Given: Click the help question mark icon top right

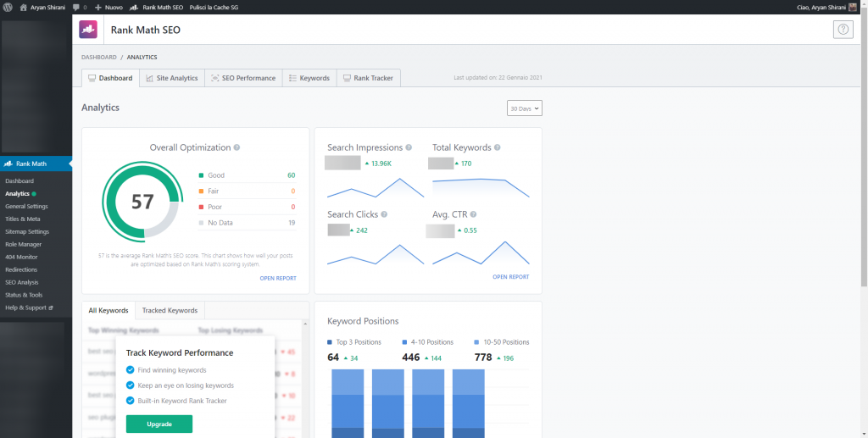Looking at the screenshot, I should [x=843, y=30].
